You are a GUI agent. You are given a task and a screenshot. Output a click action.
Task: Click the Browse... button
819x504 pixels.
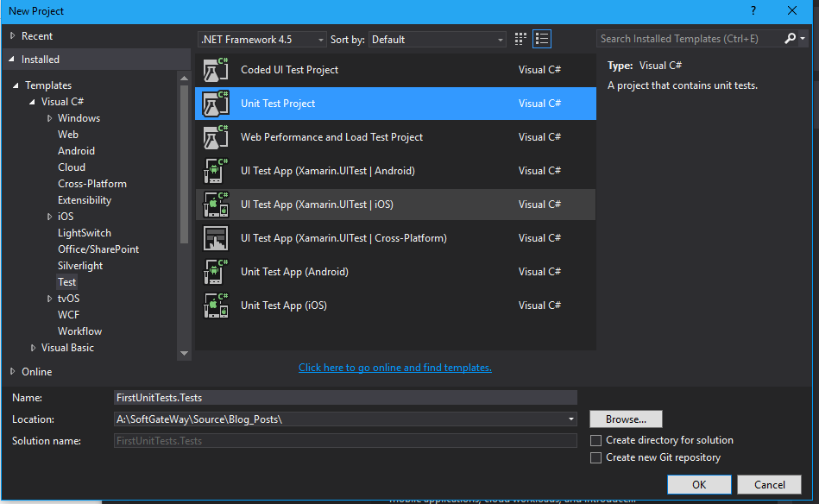coord(626,419)
